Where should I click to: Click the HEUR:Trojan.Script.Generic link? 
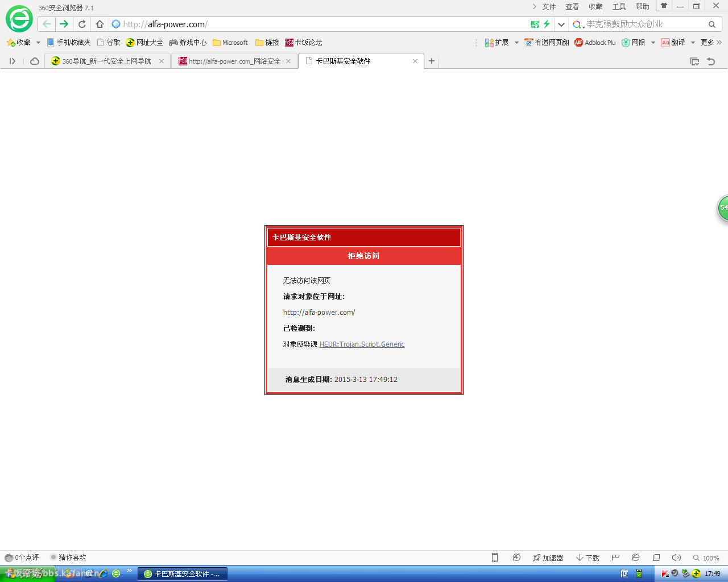362,344
